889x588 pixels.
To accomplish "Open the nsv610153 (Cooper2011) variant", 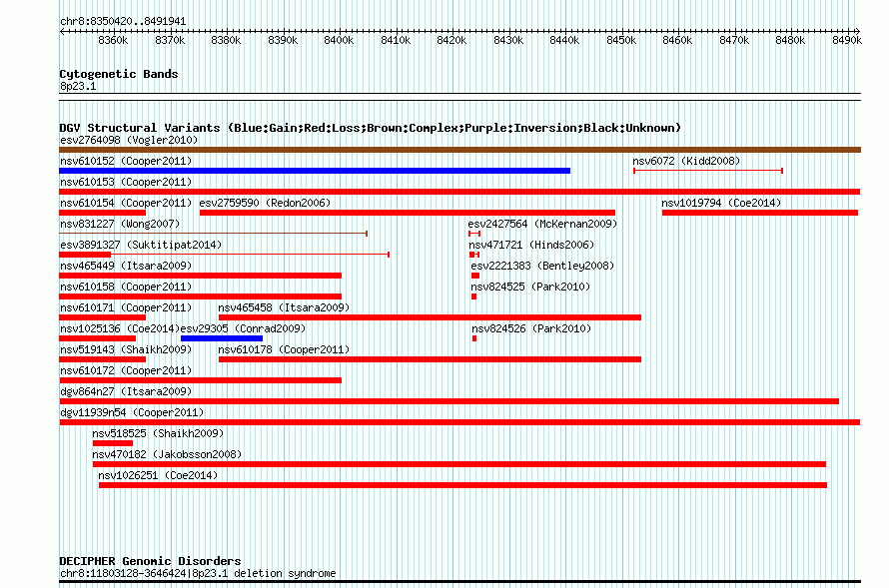I will click(126, 182).
